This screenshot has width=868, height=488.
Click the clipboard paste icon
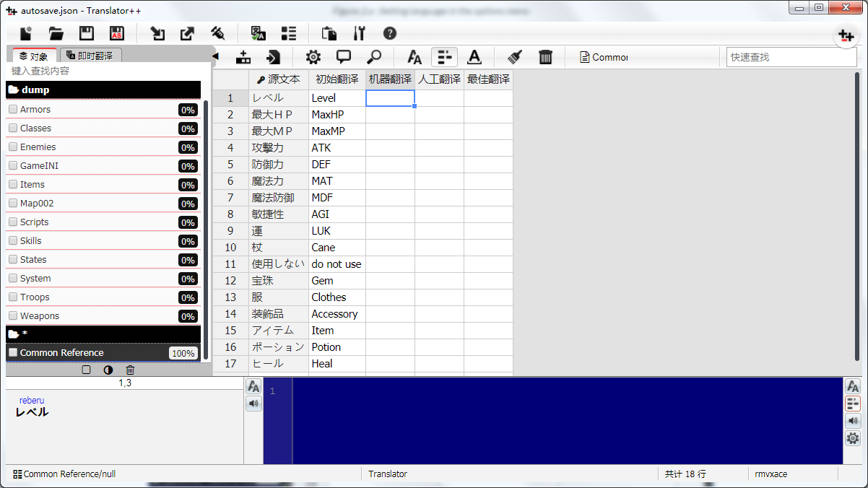point(329,33)
